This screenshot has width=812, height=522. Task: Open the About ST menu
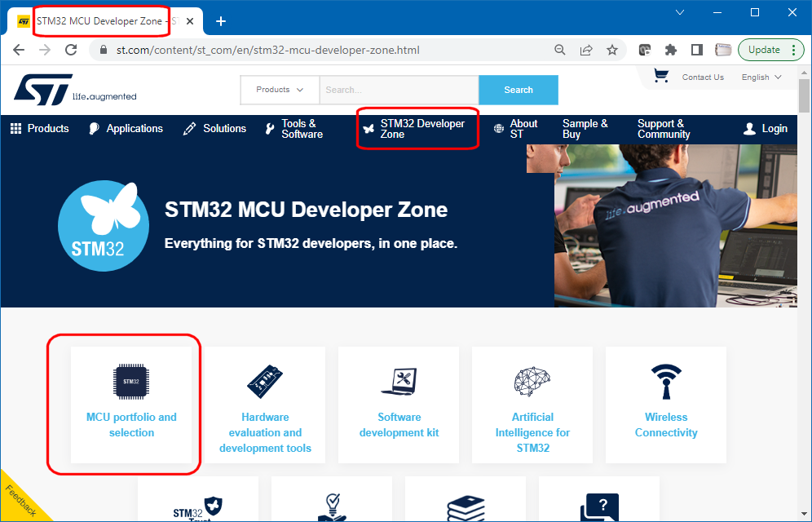[x=516, y=129]
